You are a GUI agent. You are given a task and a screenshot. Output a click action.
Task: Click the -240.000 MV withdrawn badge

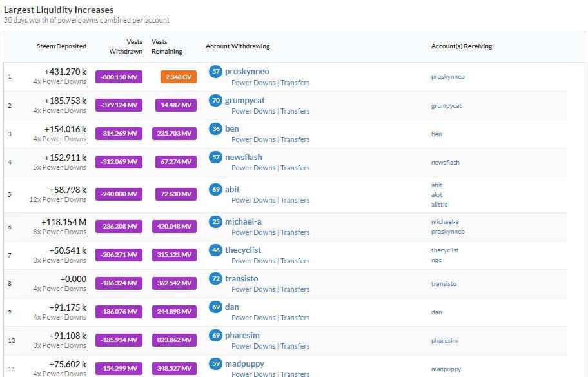click(x=119, y=194)
